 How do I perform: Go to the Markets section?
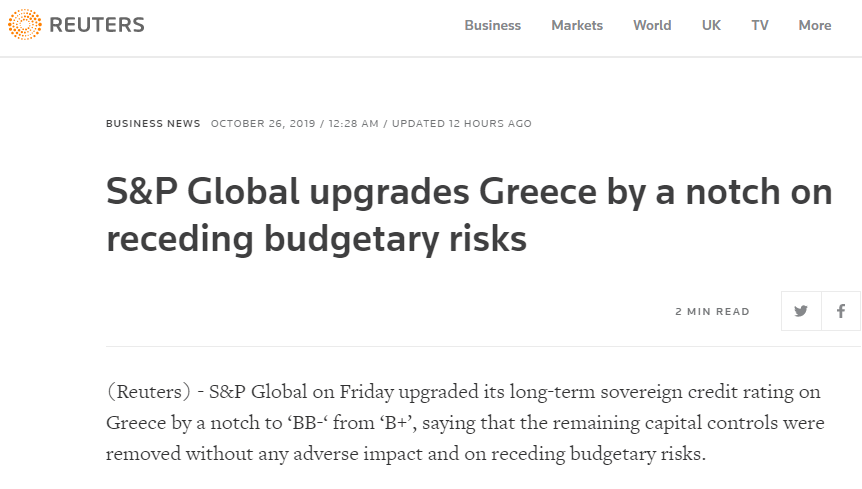pos(577,25)
